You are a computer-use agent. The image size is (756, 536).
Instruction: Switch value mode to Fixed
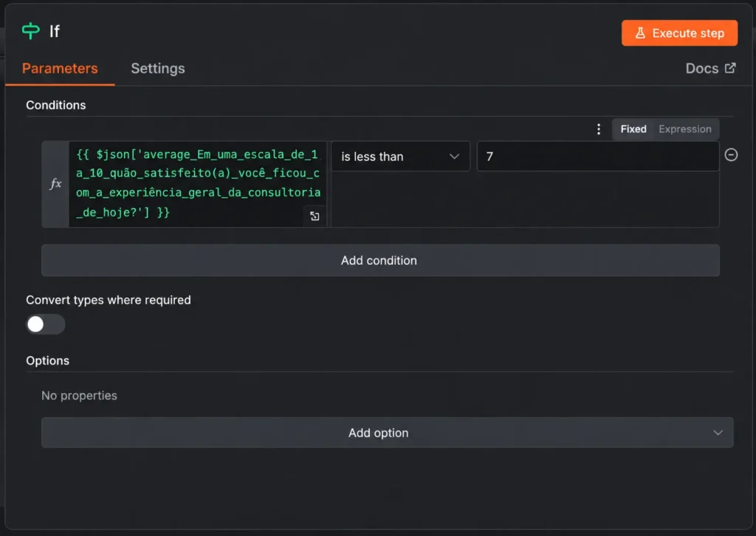point(633,129)
